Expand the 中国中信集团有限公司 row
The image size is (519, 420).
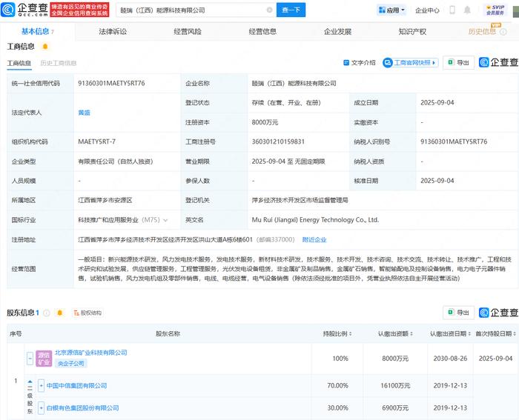41,386
